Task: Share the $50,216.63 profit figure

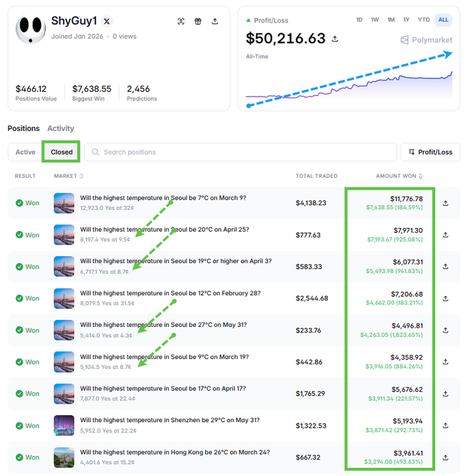Action: pos(335,39)
